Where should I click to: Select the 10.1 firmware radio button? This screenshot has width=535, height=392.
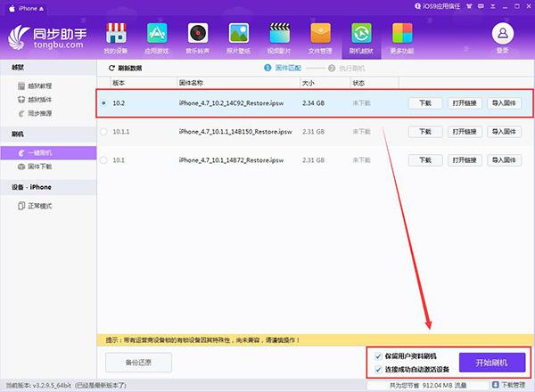[104, 159]
